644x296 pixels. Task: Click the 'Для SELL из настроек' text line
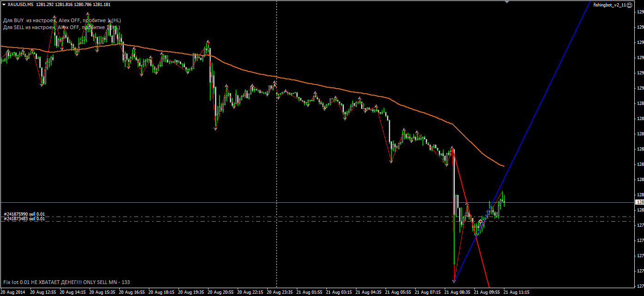pyautogui.click(x=62, y=27)
